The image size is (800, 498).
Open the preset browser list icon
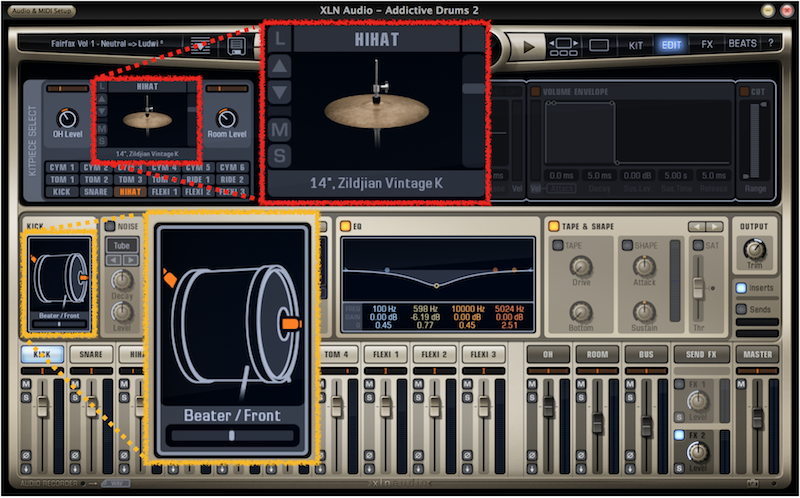point(200,45)
